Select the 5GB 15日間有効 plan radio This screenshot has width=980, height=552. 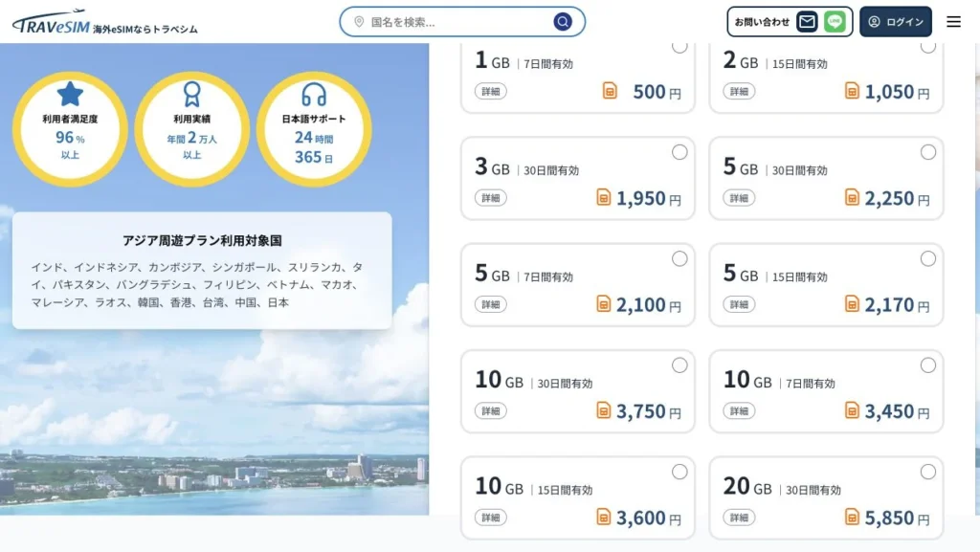tap(928, 259)
